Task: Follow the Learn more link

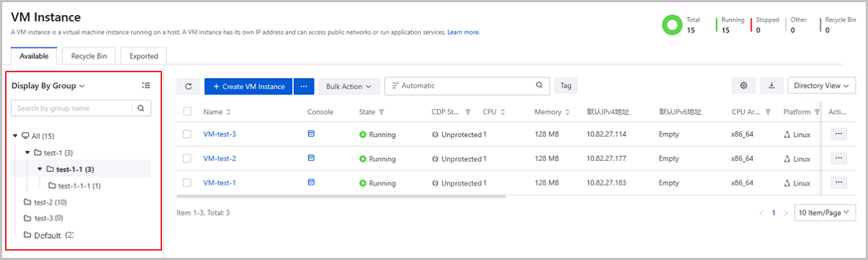Action: (464, 32)
